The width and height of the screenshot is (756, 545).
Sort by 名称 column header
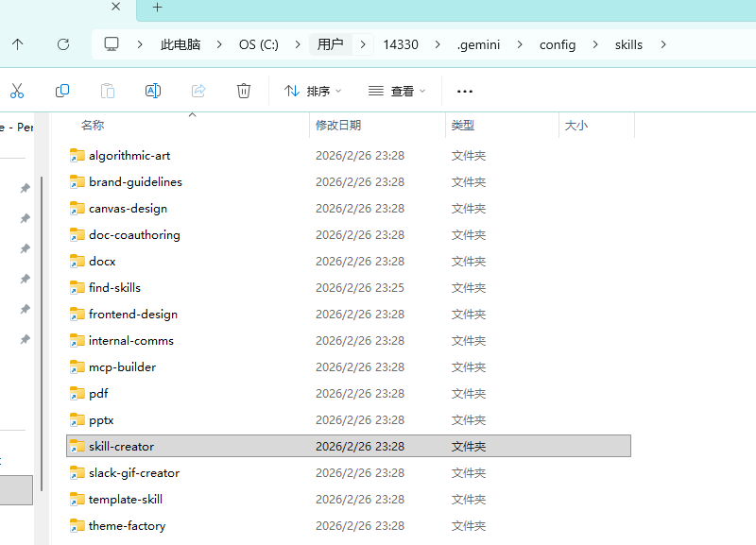[93, 126]
